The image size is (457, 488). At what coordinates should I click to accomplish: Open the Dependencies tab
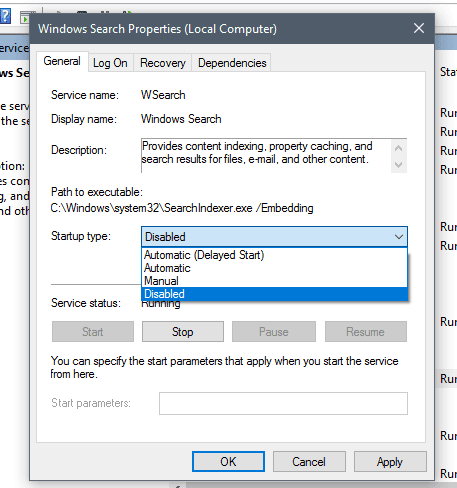232,63
